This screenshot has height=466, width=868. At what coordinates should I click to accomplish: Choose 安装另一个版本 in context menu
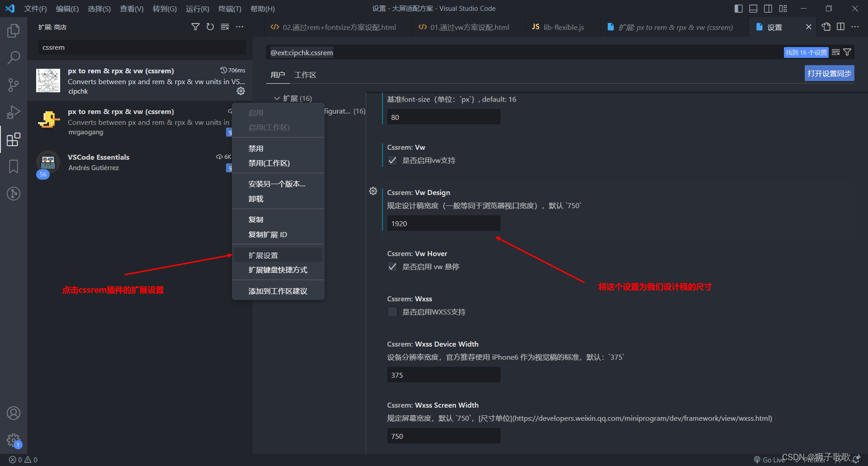coord(278,184)
